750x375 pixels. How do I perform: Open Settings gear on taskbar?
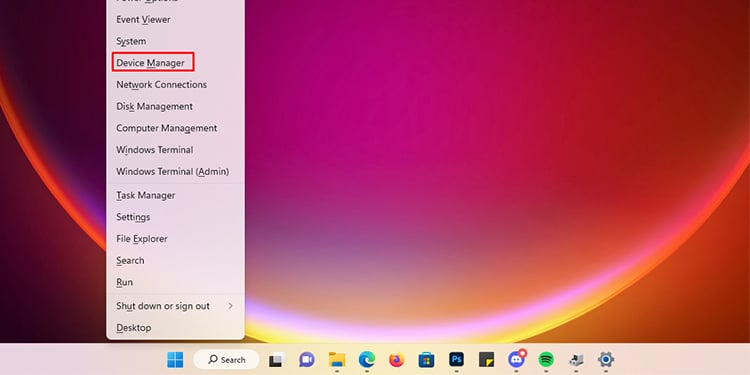point(606,359)
